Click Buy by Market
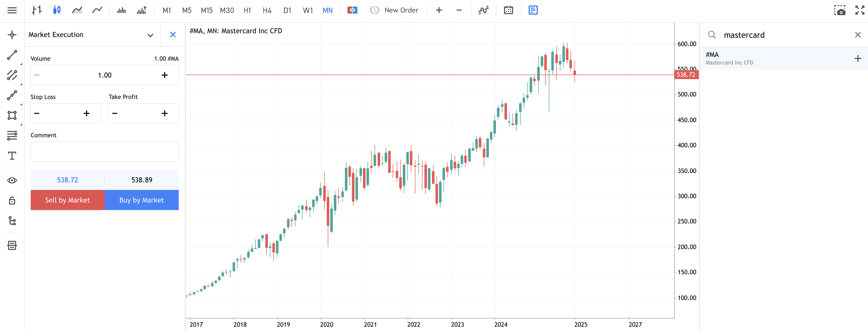This screenshot has width=868, height=330. pyautogui.click(x=141, y=200)
